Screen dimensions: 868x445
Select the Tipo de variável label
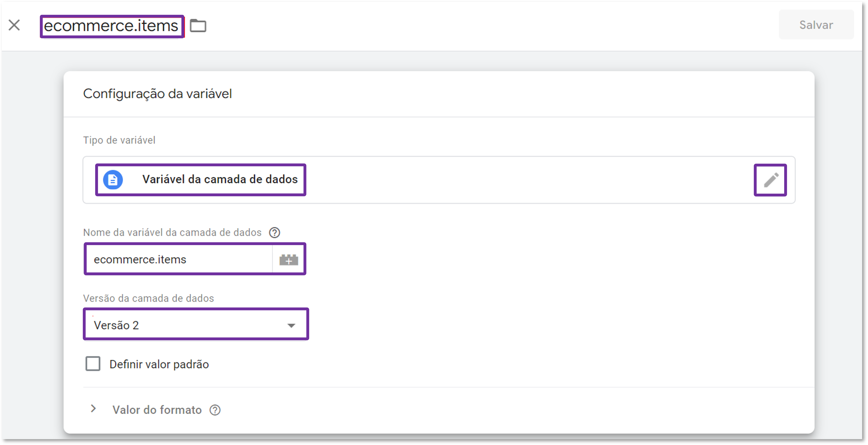(119, 140)
